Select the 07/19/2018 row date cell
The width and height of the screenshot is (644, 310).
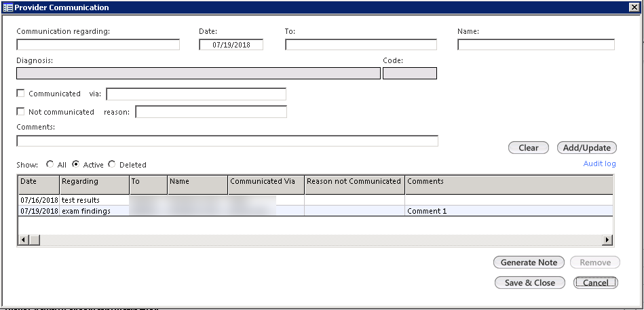(39, 211)
